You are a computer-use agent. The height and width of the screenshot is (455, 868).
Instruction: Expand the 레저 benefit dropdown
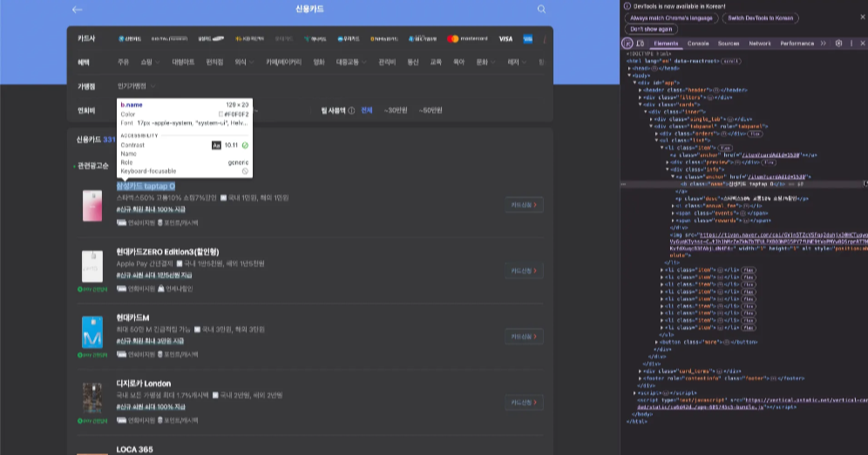[517, 63]
